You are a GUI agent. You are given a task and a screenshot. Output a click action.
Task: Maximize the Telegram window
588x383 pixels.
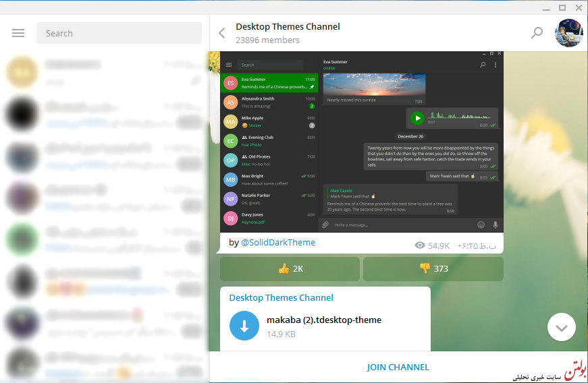[562, 8]
